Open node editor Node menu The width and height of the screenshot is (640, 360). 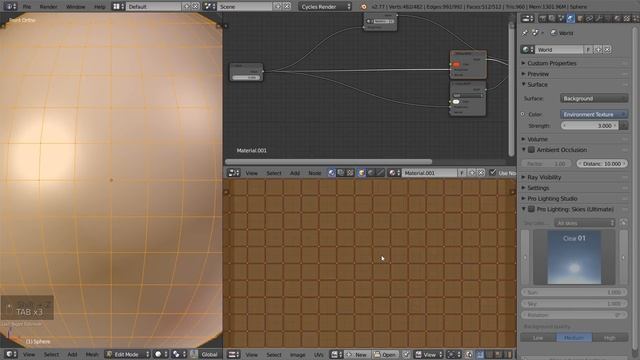click(315, 173)
